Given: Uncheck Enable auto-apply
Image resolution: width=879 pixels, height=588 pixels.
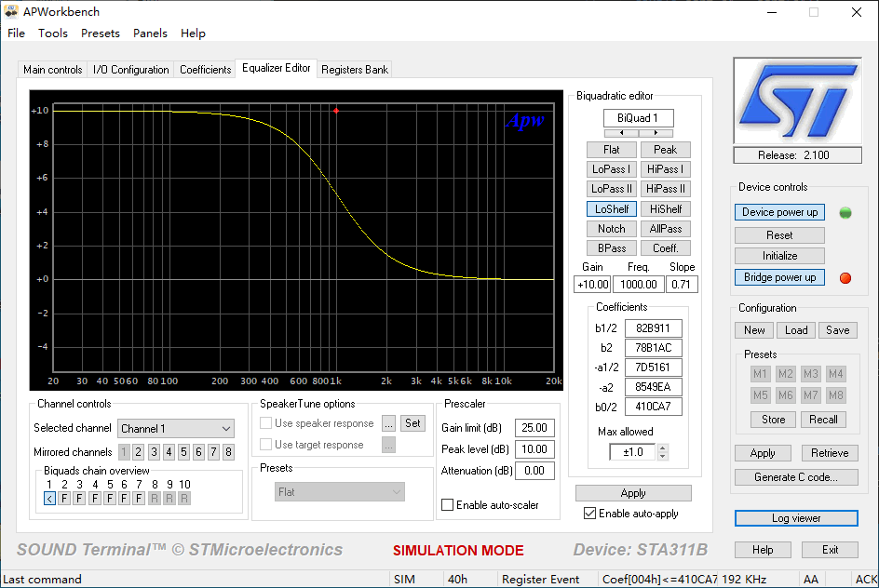Looking at the screenshot, I should pyautogui.click(x=589, y=514).
